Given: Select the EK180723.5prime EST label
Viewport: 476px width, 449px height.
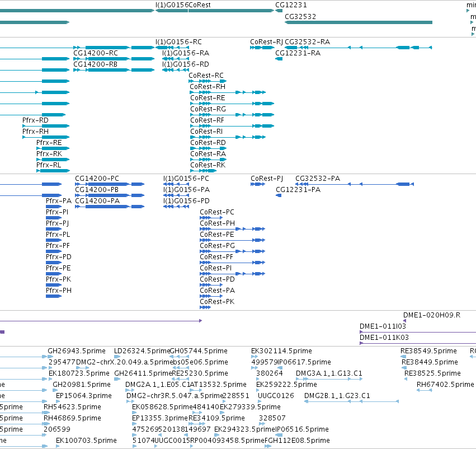Looking at the screenshot, I should coord(79,373).
